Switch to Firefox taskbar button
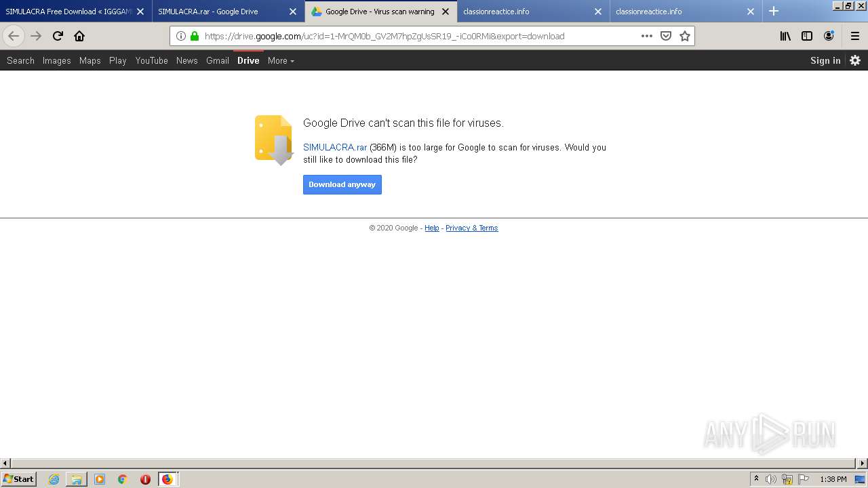Screen dimensions: 868x488 click(x=167, y=479)
